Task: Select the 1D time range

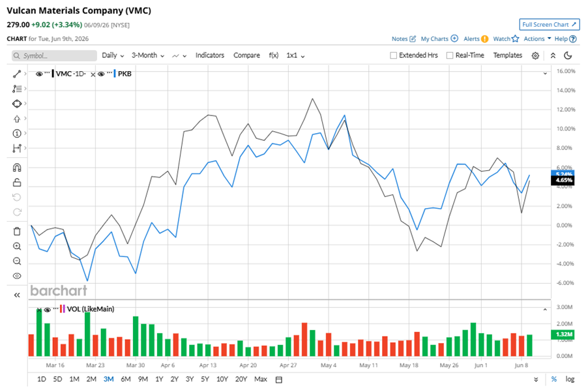Action: [42, 379]
